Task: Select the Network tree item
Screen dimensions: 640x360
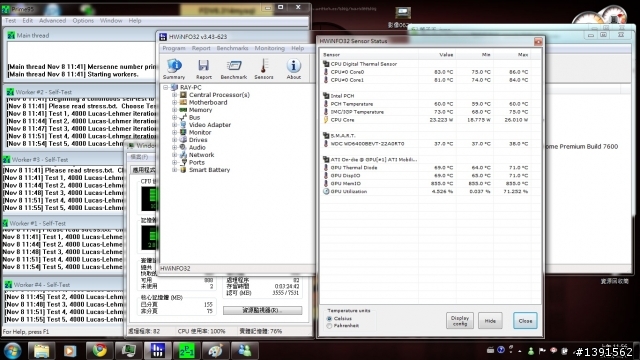Action: tap(201, 155)
